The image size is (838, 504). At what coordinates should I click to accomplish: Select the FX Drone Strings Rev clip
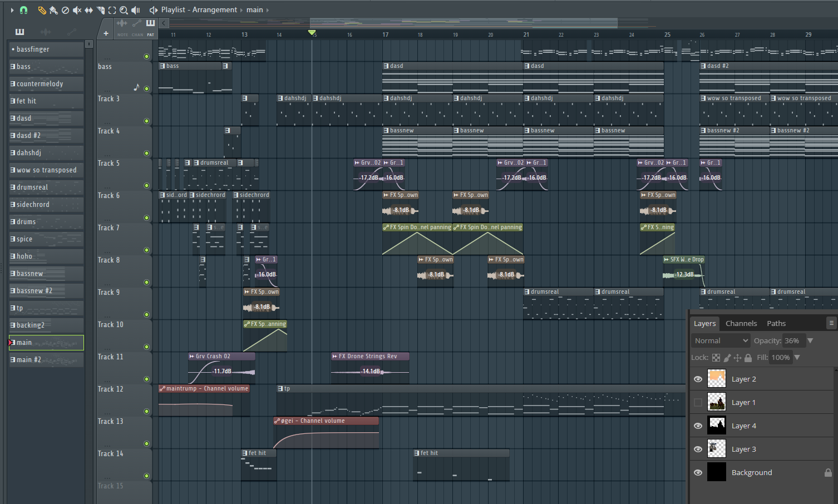370,368
